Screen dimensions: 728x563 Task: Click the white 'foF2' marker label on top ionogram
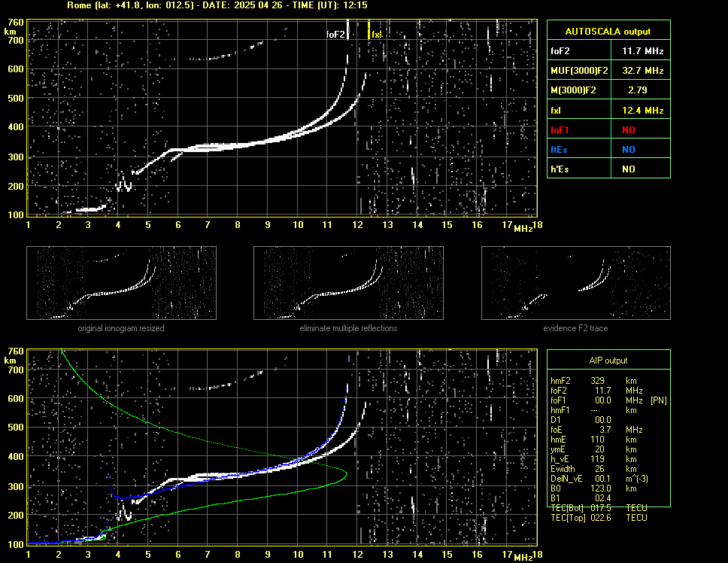pos(335,35)
